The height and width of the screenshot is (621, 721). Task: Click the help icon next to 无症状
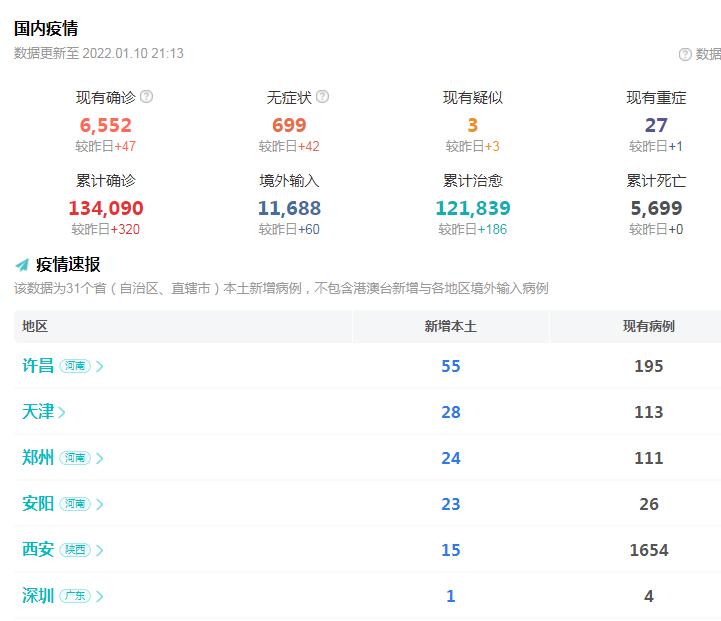pos(322,97)
